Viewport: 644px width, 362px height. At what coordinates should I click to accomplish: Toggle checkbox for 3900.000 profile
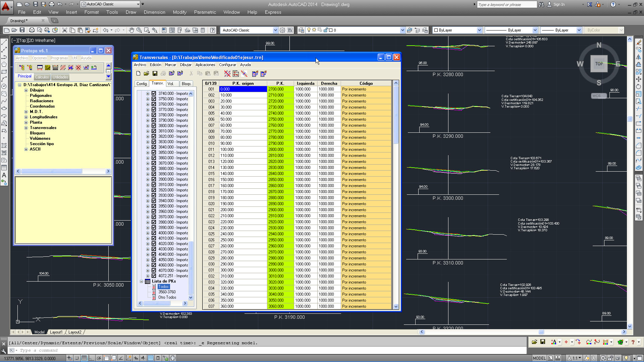(154, 179)
